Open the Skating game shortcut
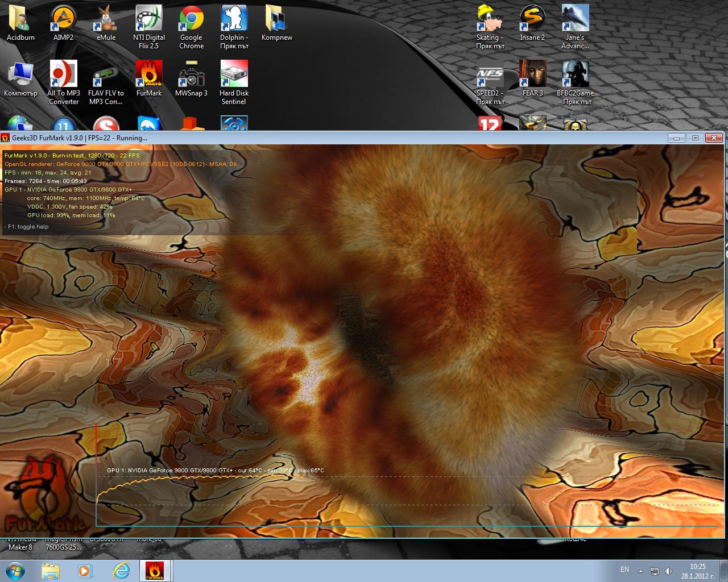728x582 pixels. coord(490,27)
